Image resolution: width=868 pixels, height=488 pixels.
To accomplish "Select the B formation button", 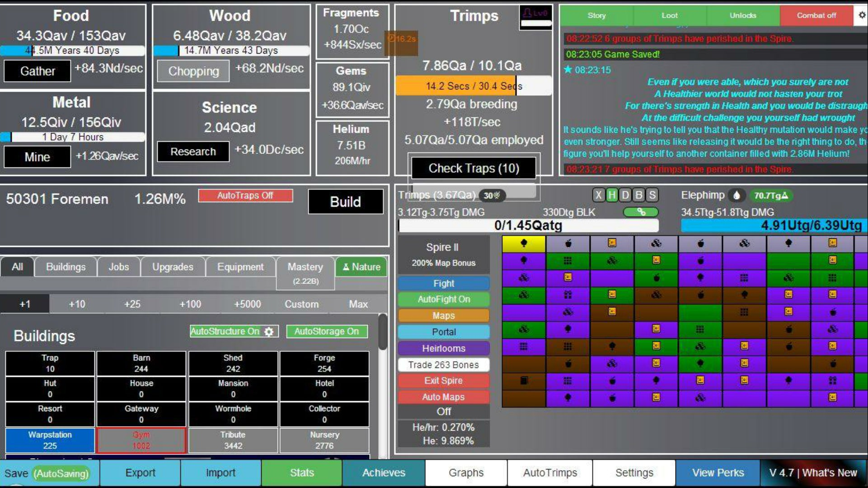I will coord(639,195).
